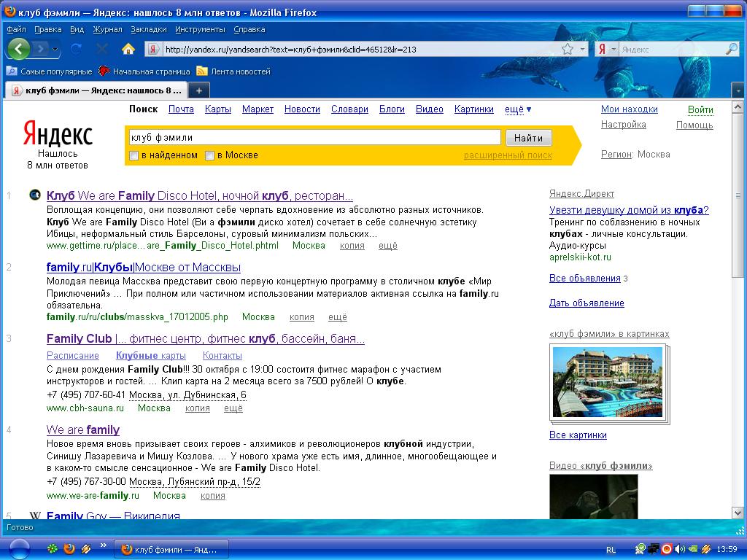The width and height of the screenshot is (747, 560).
Task: Click the volume speaker icon in system tray
Action: tap(679, 548)
